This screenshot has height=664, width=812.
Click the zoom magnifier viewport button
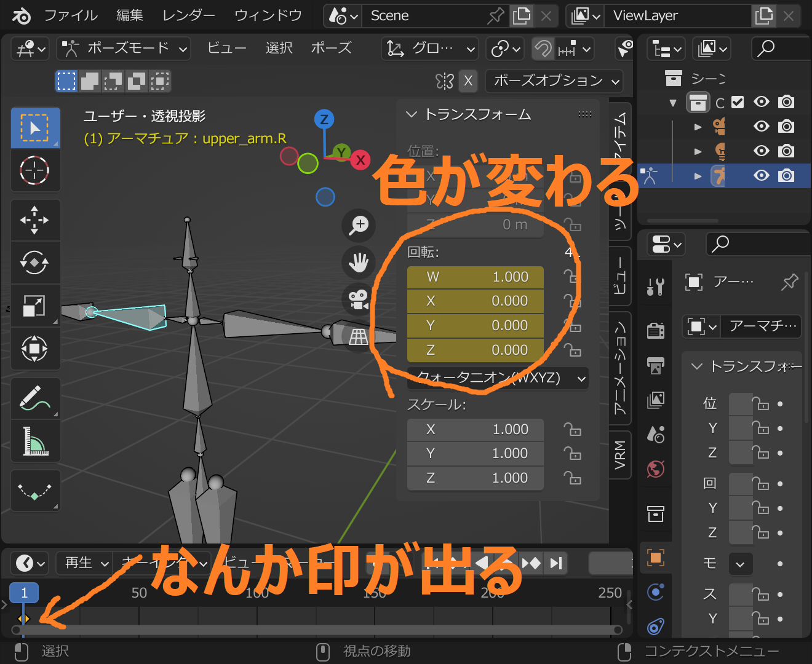(x=359, y=225)
